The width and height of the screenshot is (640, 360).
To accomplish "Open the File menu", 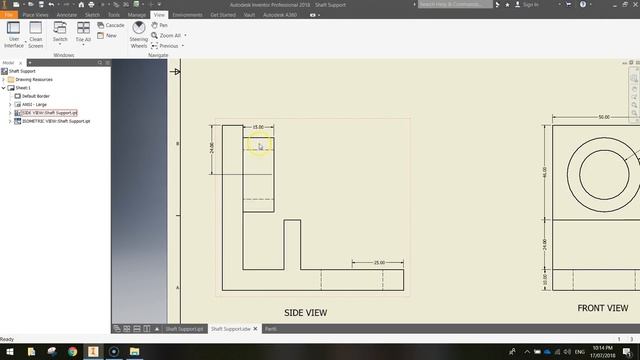I will tap(9, 15).
